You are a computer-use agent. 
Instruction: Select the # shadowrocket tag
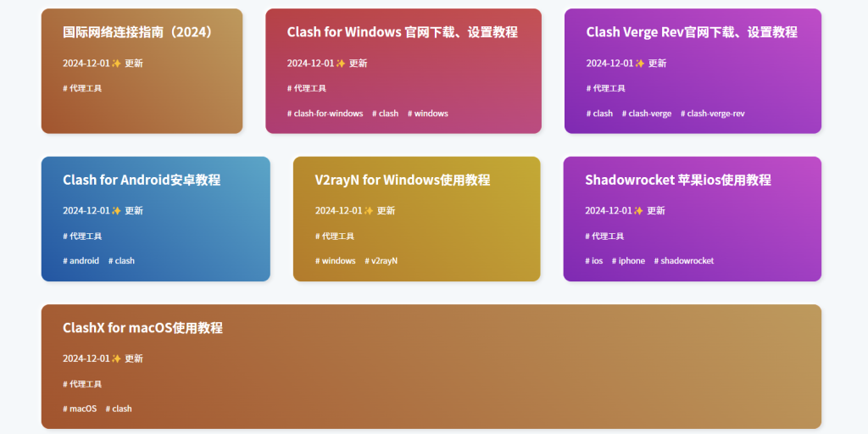(x=683, y=261)
